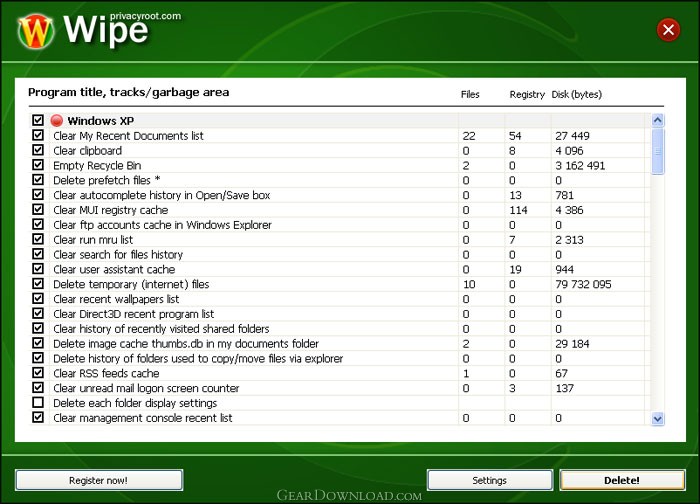Uncheck Clear Direct3D recent program list
Viewport: 700px width, 504px height.
pos(38,313)
